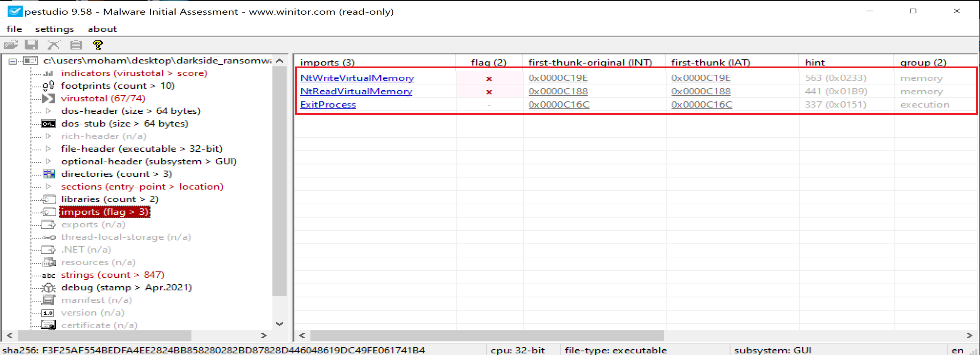
Task: Expand the file-header tree node
Action: [x=48, y=149]
